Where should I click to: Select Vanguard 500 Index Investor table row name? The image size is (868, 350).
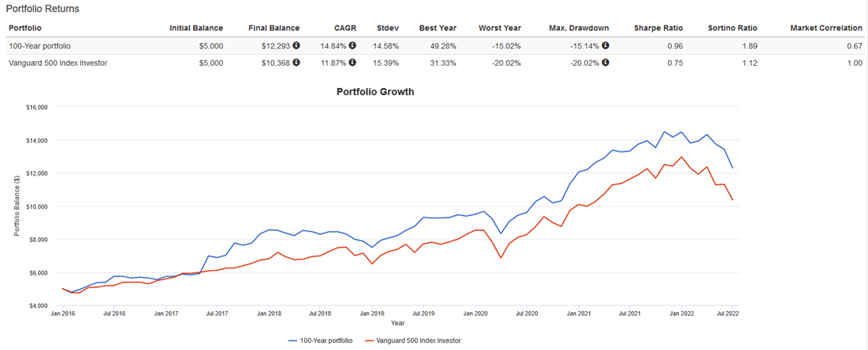tap(58, 63)
